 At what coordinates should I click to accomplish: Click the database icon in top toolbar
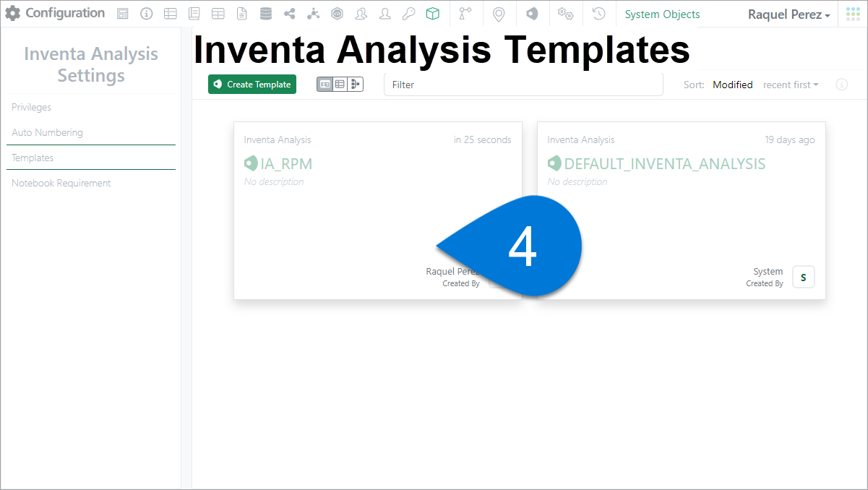click(266, 14)
